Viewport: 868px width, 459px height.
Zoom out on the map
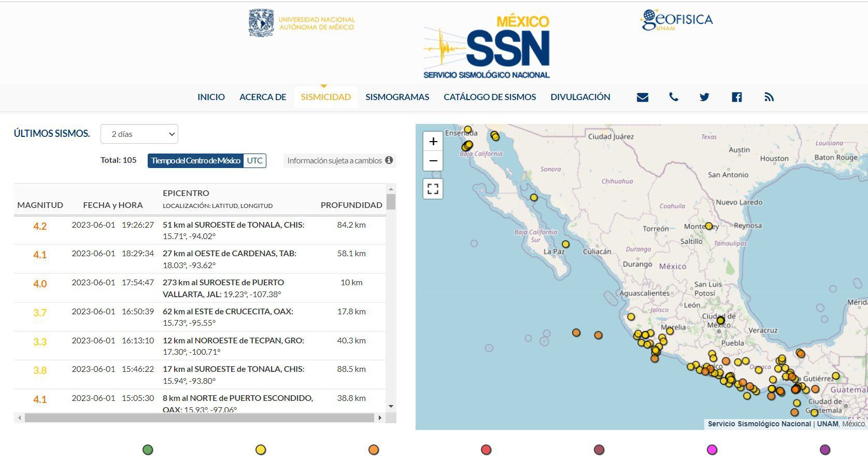(x=433, y=161)
